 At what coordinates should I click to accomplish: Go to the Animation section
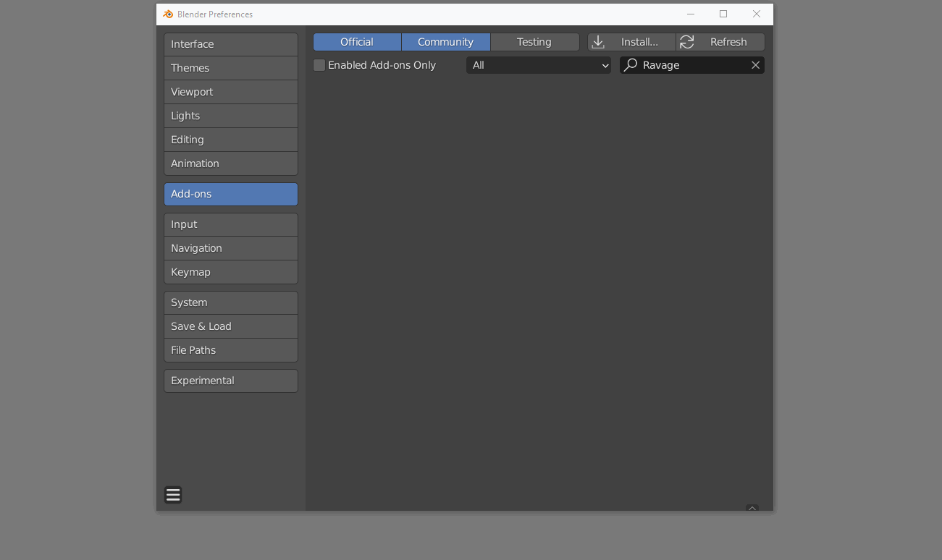(x=231, y=164)
